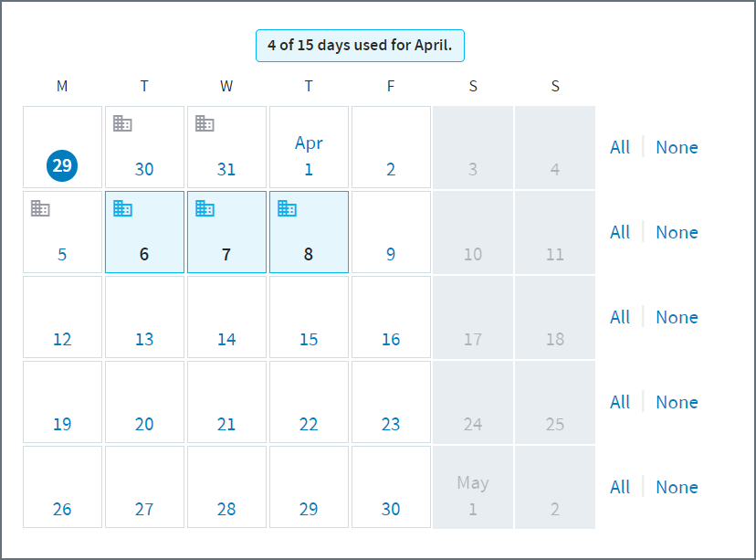
Task: Click the blue office icon on April 6
Action: (x=122, y=208)
